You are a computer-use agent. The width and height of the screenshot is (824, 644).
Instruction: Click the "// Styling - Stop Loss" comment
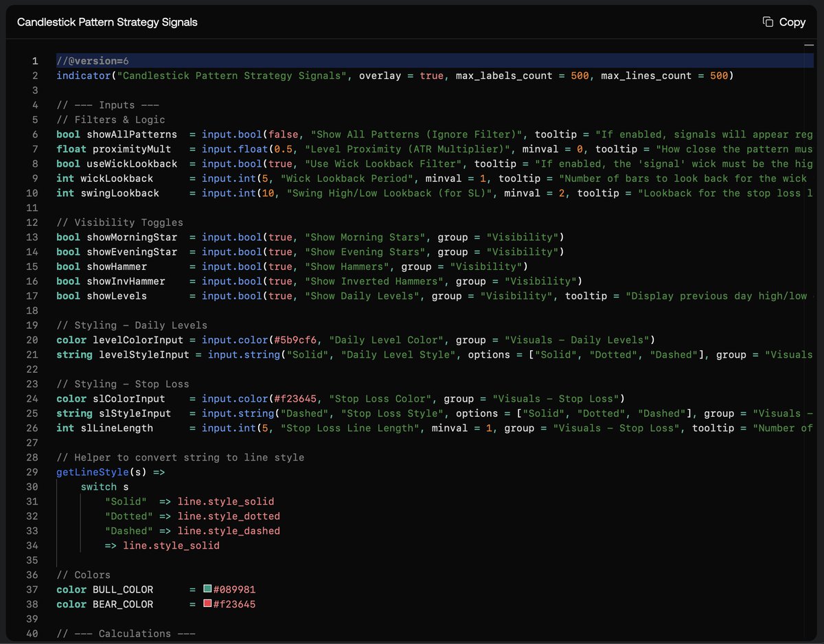point(123,384)
